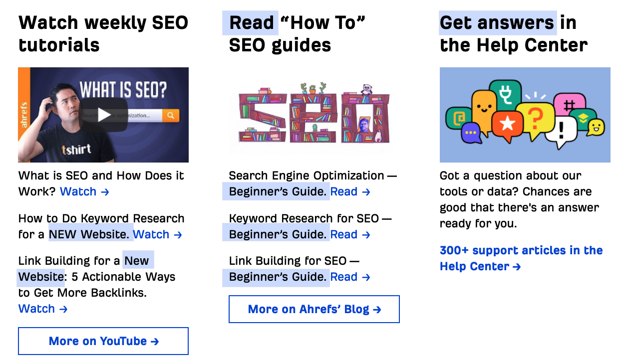Screen dimensions: 632x364
Task: Open 300+ support articles in Help Center
Action: 521,258
